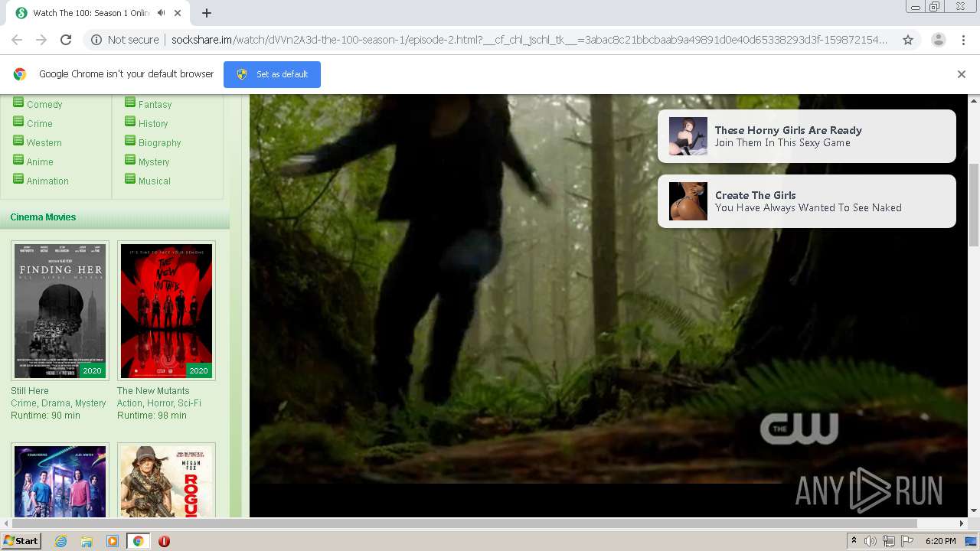
Task: Open the Animation genre link
Action: pyautogui.click(x=47, y=181)
